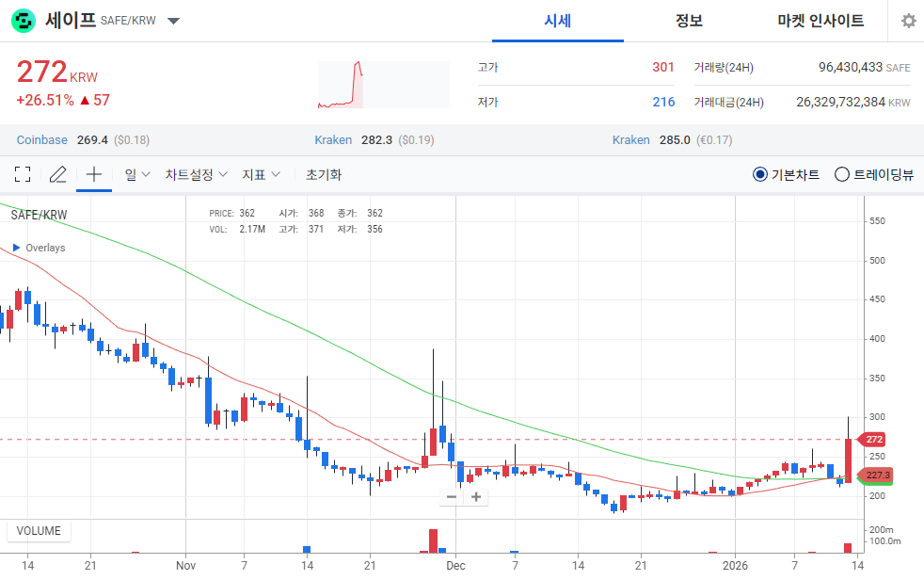Viewport: 924px width, 580px height.
Task: Open the settings gear icon
Action: coord(907,20)
